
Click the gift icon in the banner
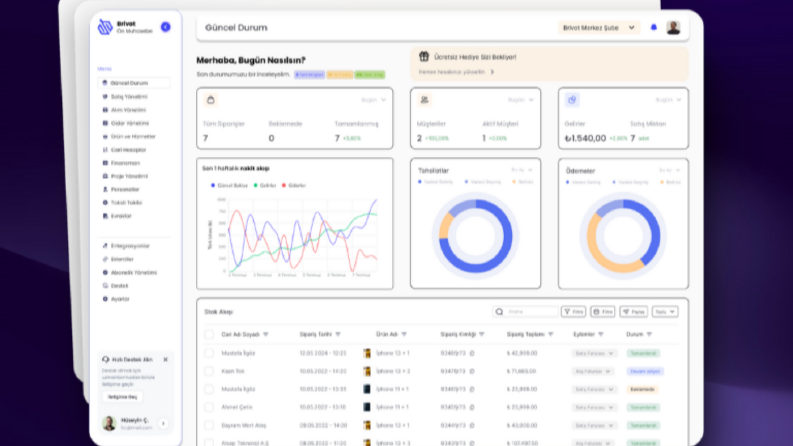[x=424, y=57]
